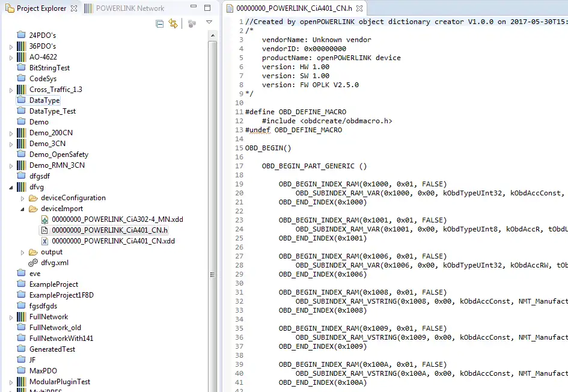Click the Collapse All toolbar icon
This screenshot has width=568, height=392.
(x=159, y=24)
